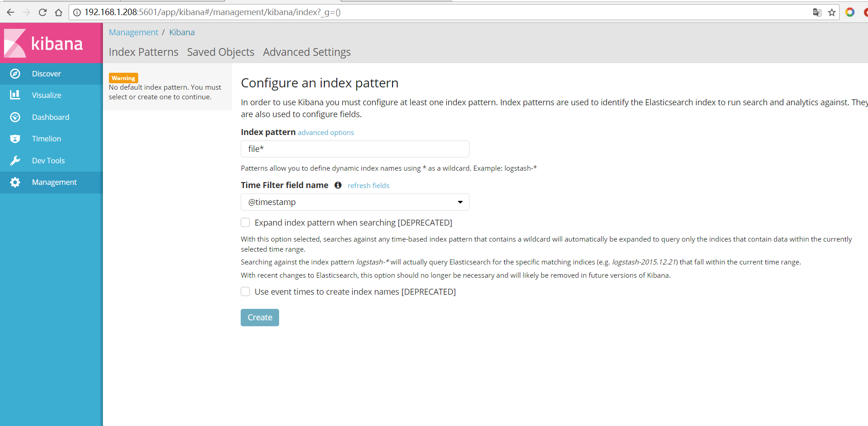Bookmark this page with the star icon
Screen dimensions: 868x426
(x=832, y=12)
